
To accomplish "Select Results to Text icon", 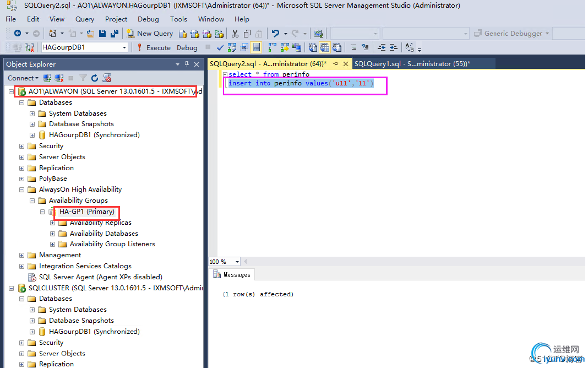I will 313,47.
